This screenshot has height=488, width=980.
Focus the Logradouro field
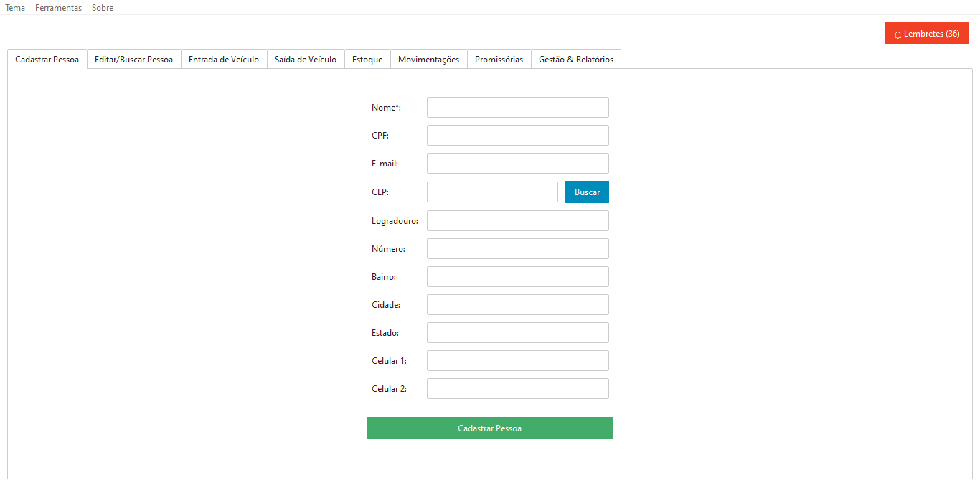517,221
